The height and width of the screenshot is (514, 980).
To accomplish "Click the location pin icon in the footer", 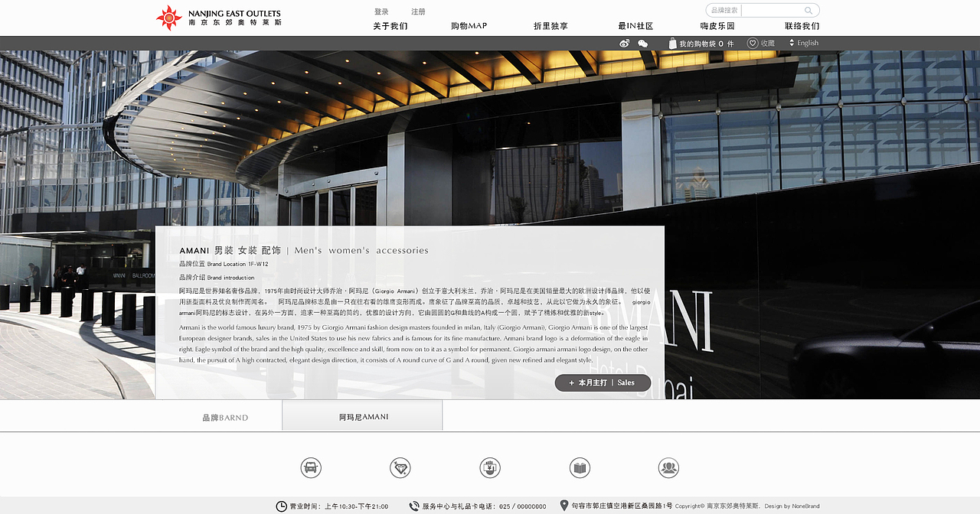I will [x=565, y=505].
